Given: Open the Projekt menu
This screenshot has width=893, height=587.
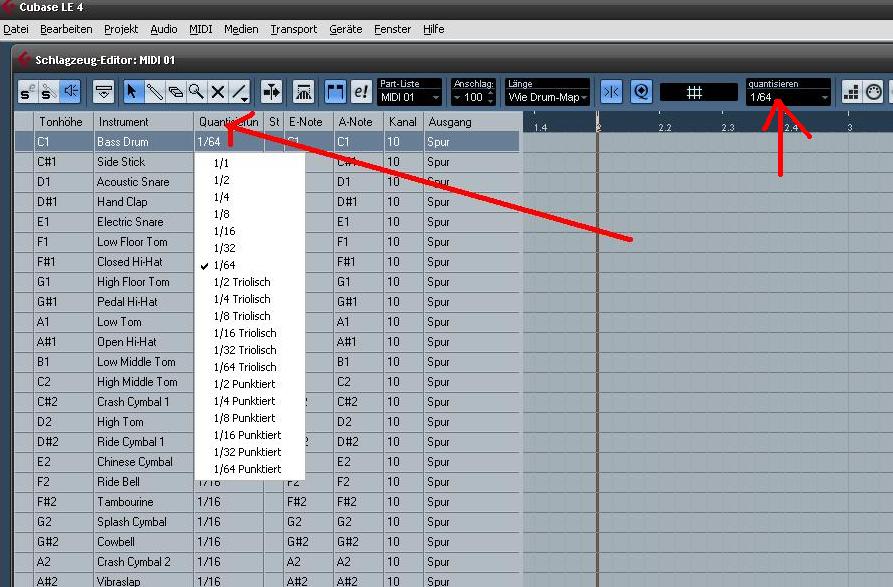Looking at the screenshot, I should pos(121,29).
